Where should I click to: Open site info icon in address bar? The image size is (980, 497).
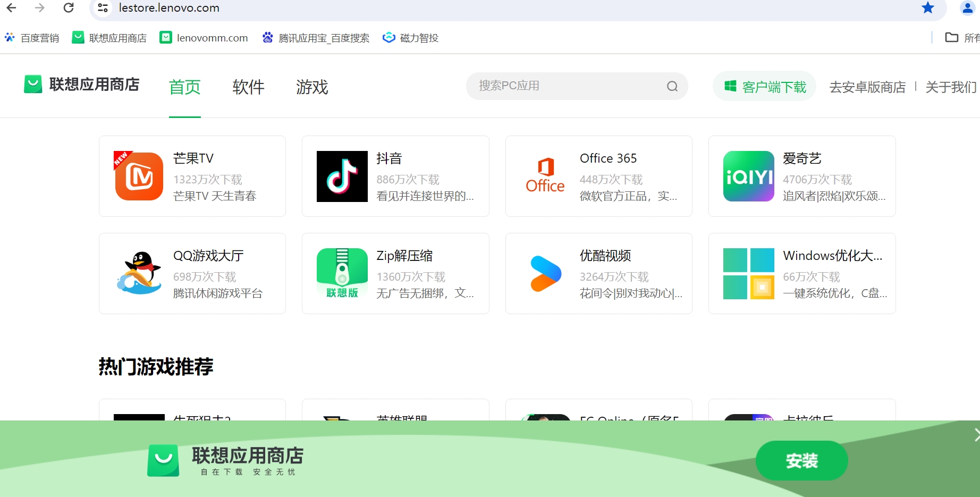tap(103, 8)
